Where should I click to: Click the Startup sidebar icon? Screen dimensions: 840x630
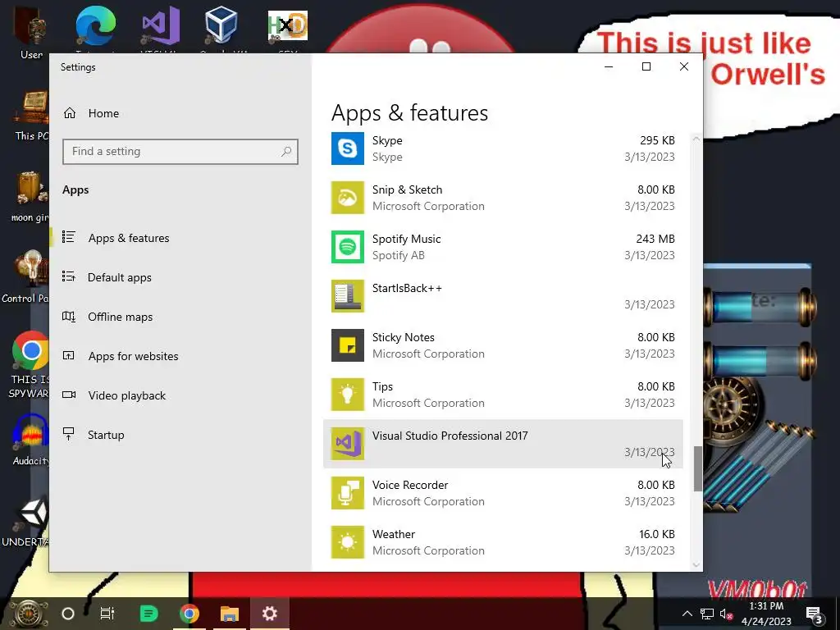tap(69, 434)
